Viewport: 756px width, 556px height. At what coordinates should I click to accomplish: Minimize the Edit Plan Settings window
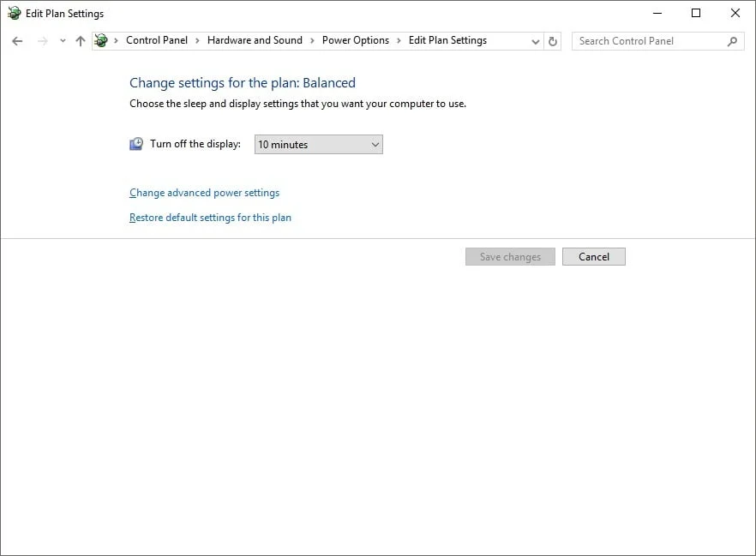coord(657,13)
